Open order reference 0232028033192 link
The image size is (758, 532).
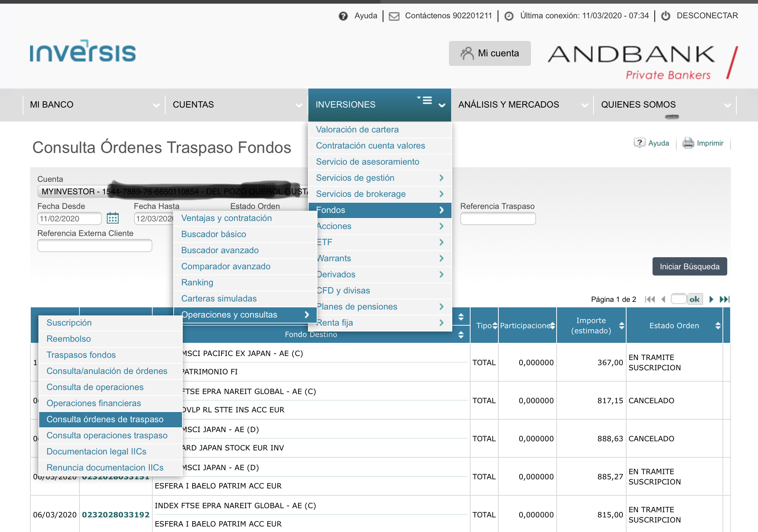click(x=116, y=515)
